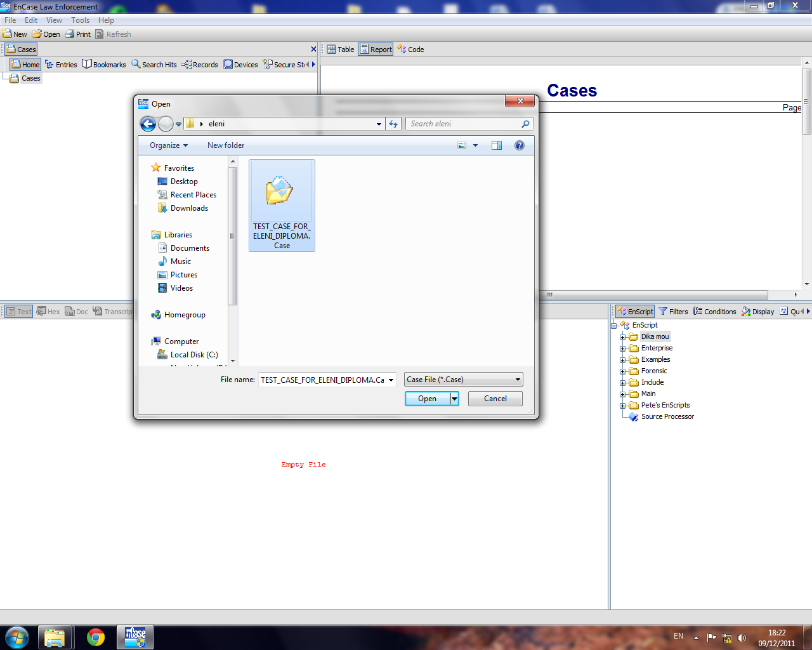Select the Conditions tab

coord(714,312)
